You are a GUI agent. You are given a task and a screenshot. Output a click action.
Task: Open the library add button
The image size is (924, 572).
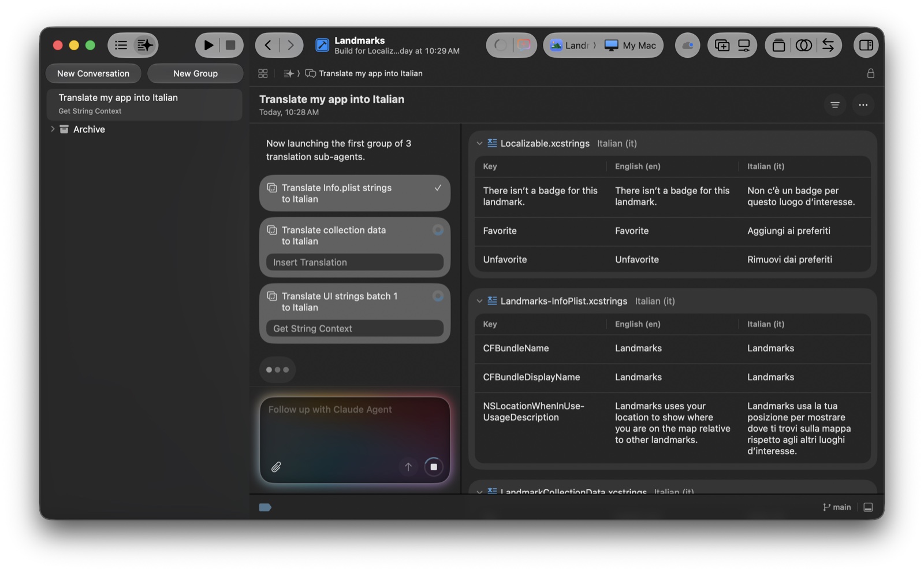click(722, 45)
